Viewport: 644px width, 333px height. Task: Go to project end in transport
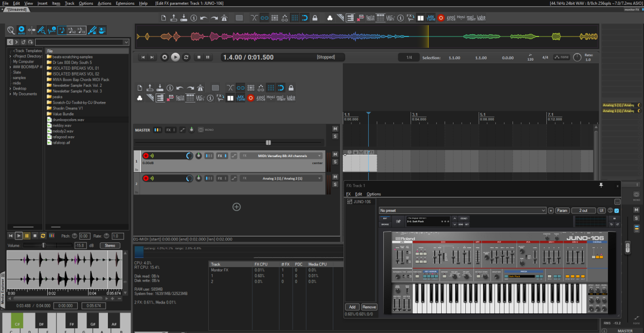(152, 57)
